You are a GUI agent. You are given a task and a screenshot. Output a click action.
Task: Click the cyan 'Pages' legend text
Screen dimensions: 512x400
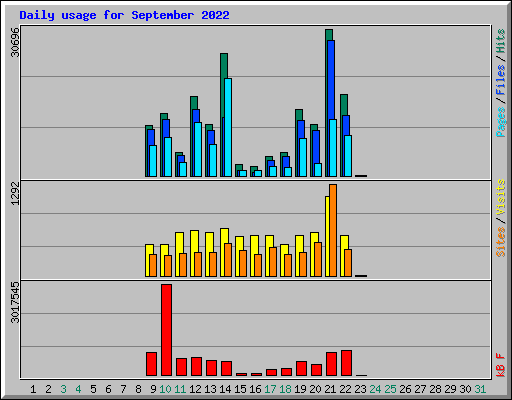(x=500, y=122)
